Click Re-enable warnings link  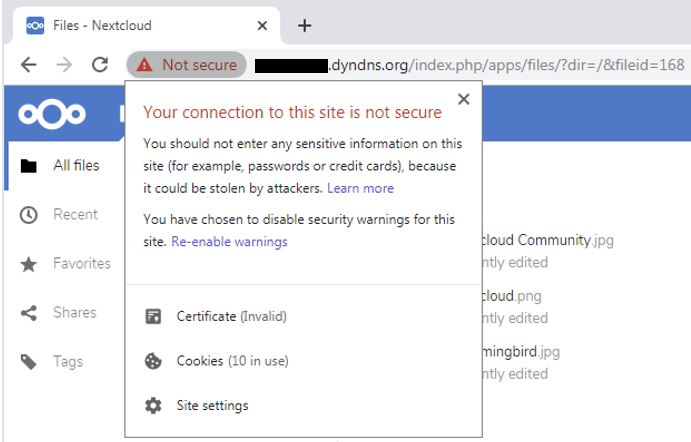[229, 241]
